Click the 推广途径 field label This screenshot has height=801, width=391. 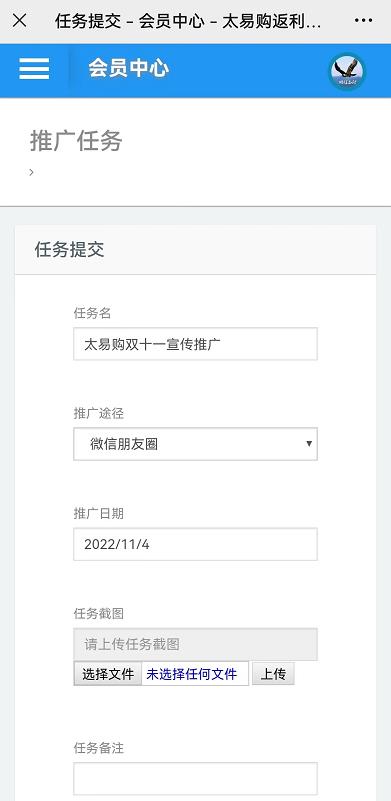99,413
